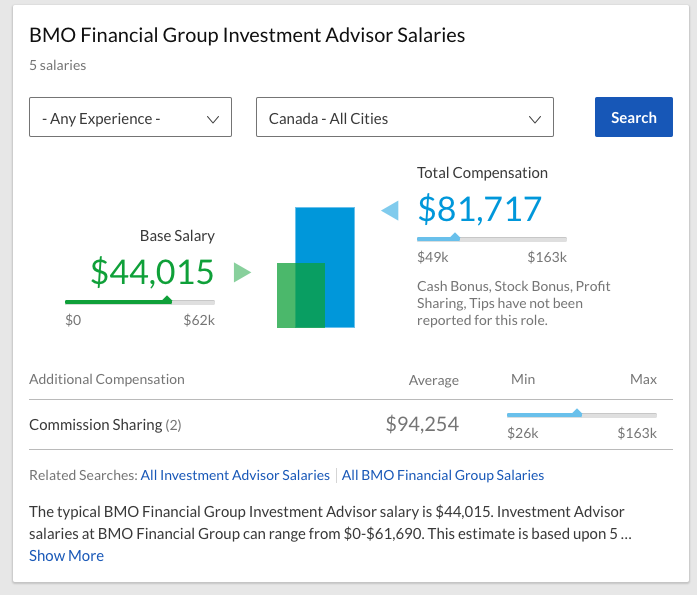
Task: Click the green arrow beside base salary
Action: tap(242, 272)
